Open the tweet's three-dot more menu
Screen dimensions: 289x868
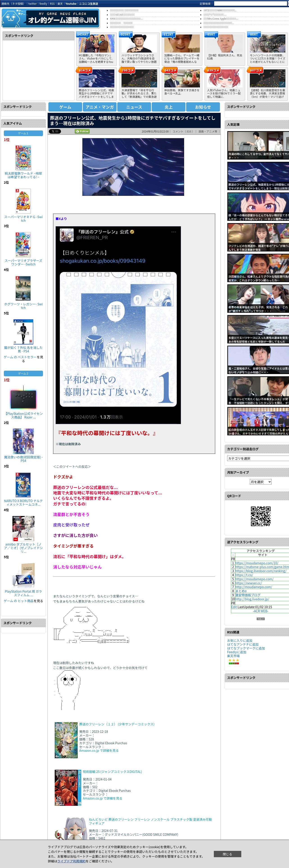click(174, 232)
